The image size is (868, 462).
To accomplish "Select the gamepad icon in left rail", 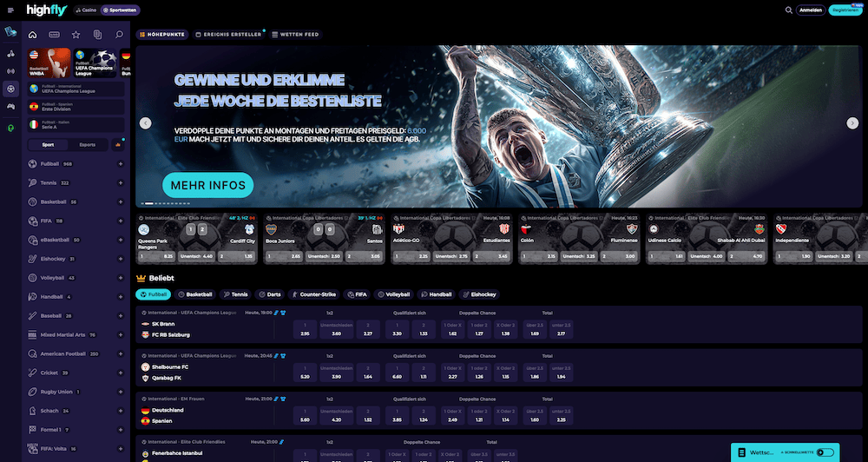I will click(10, 107).
